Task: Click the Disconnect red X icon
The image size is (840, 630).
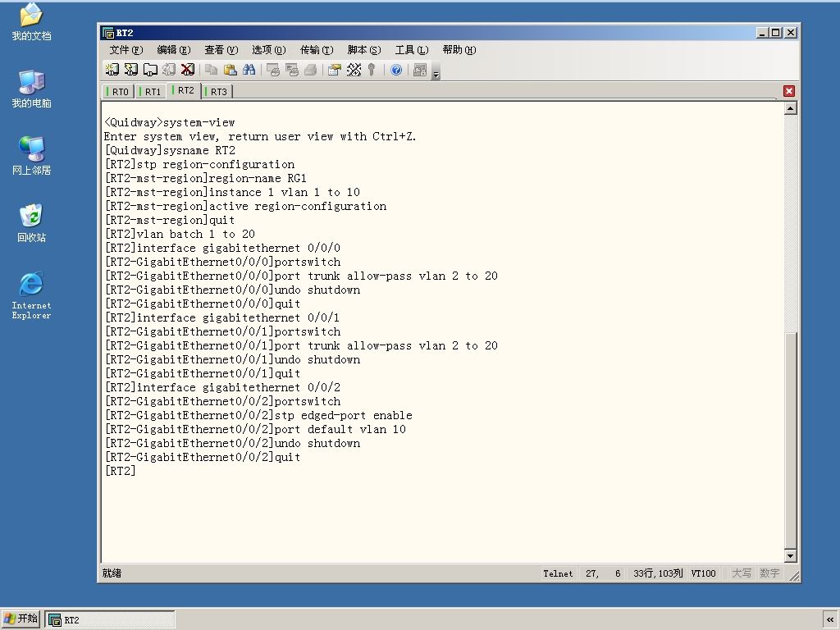Action: click(x=188, y=70)
